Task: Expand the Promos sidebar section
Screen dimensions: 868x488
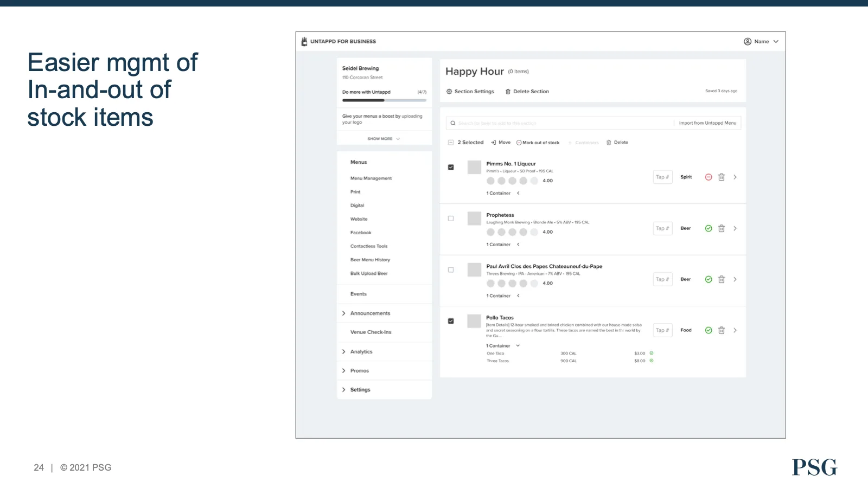Action: [x=343, y=371]
